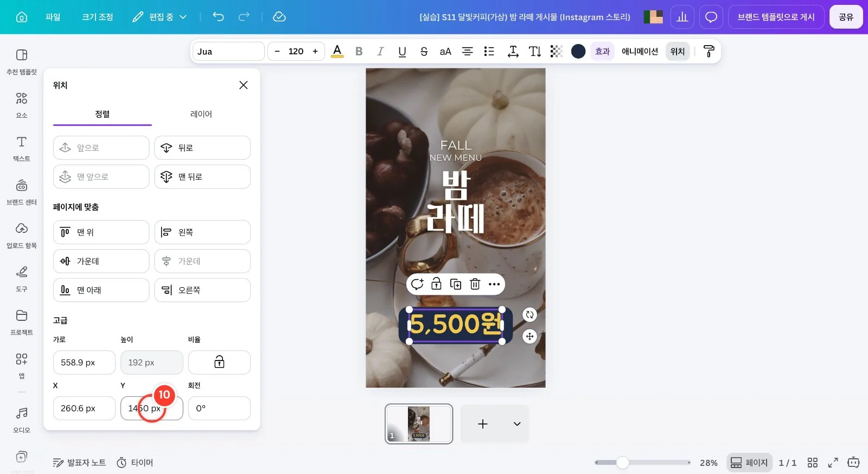868x474 pixels.
Task: Click the 공유 share button
Action: 846,17
